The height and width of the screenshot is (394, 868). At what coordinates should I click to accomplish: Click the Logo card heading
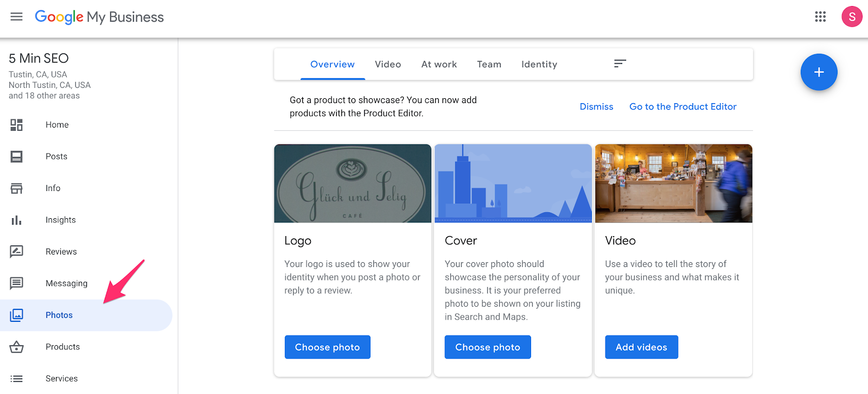(298, 241)
